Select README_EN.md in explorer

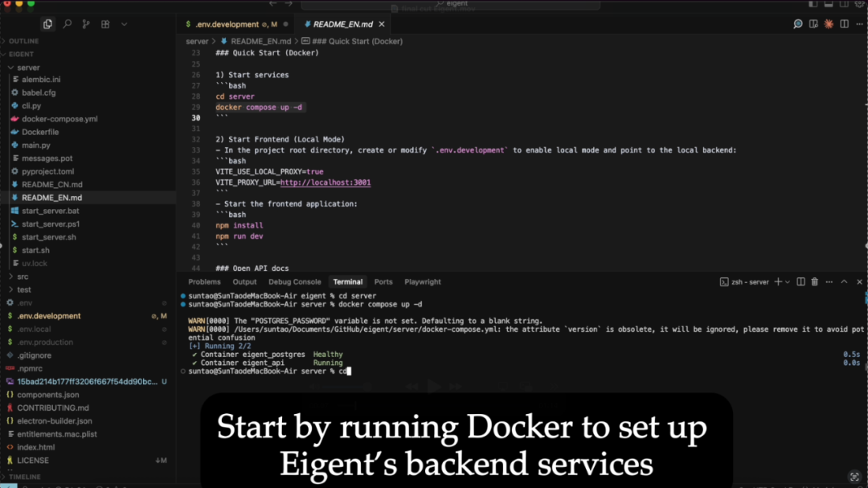[52, 198]
